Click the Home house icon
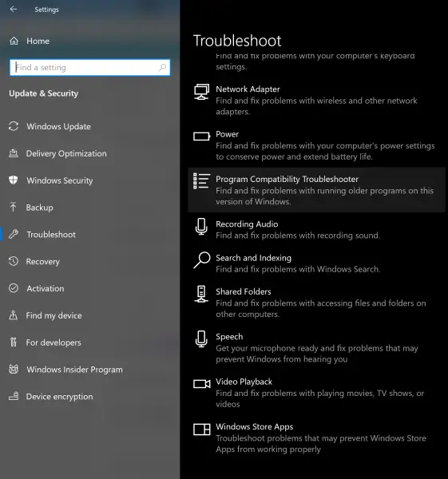This screenshot has width=448, height=479. click(14, 41)
